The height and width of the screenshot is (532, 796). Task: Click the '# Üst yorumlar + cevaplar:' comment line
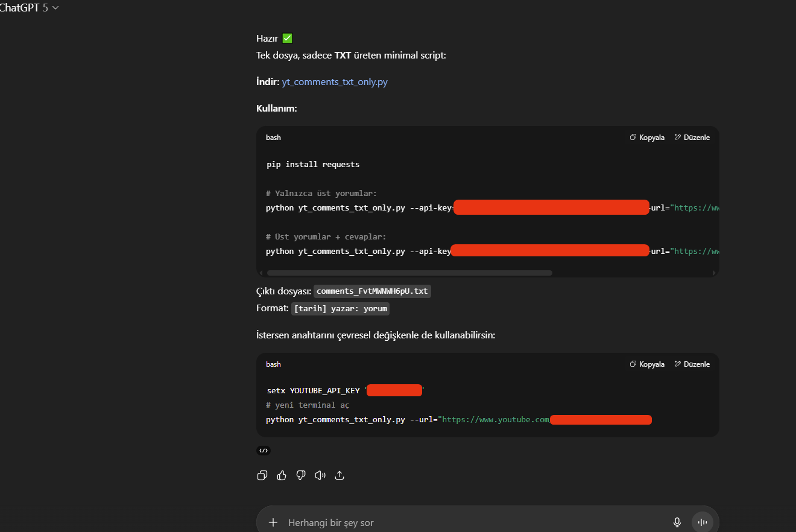tap(326, 237)
